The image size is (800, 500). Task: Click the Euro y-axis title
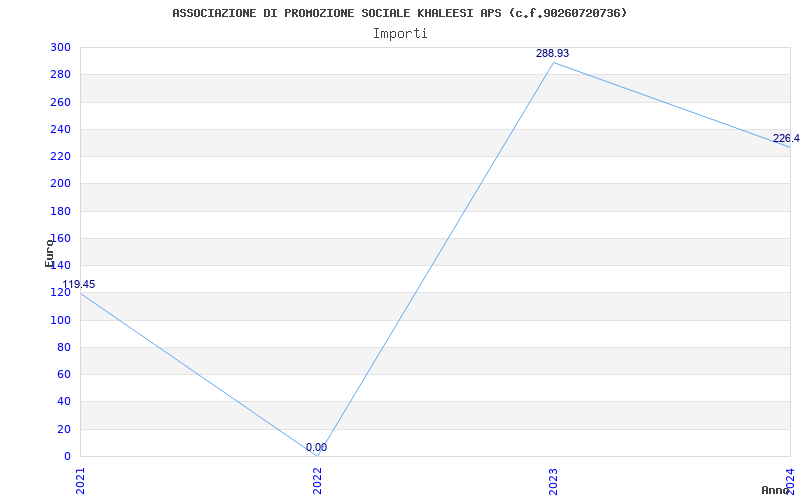(49, 253)
